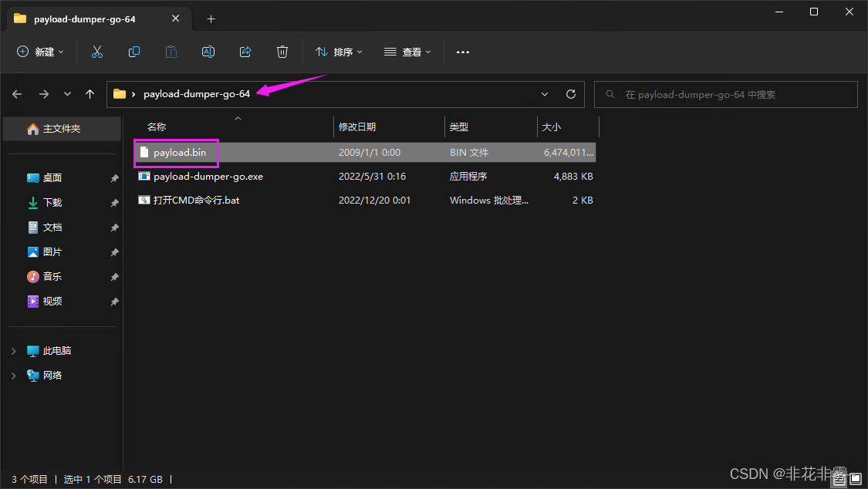The width and height of the screenshot is (868, 489).
Task: Select the 打开CMD命令行.bat file
Action: [x=197, y=201]
